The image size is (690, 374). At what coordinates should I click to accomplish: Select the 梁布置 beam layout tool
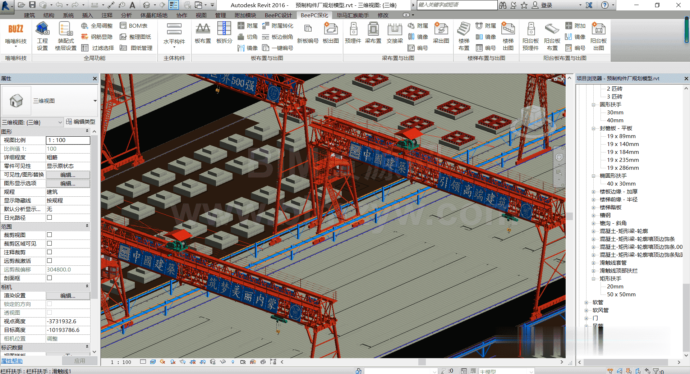(x=373, y=33)
